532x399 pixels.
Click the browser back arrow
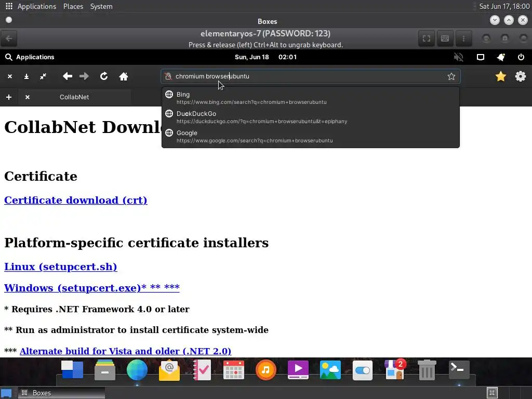68,76
